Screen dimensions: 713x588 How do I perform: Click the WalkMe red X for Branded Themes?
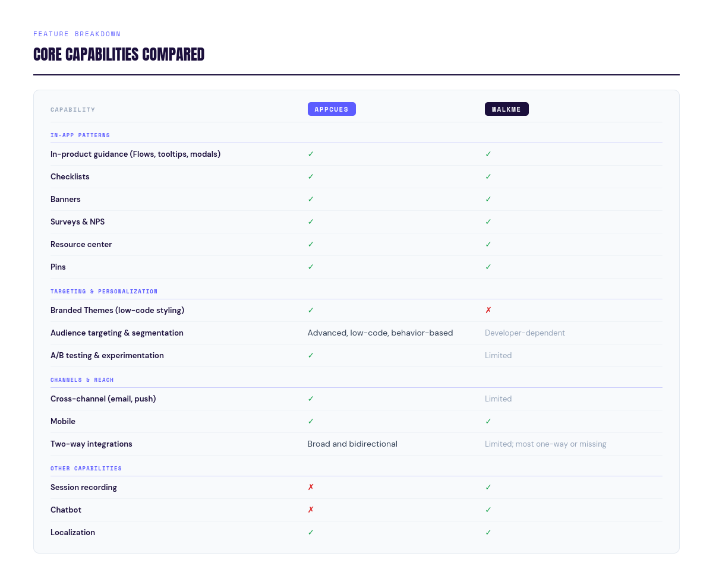tap(488, 311)
